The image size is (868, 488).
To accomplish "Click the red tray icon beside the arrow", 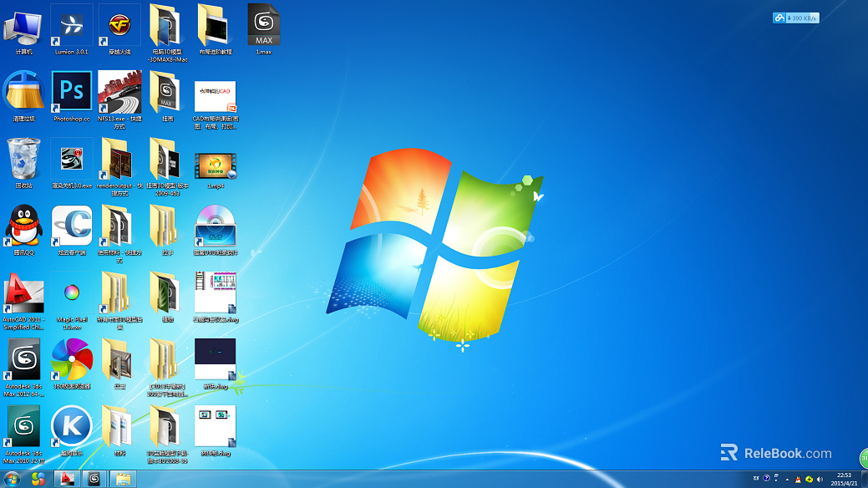I will pos(798,480).
